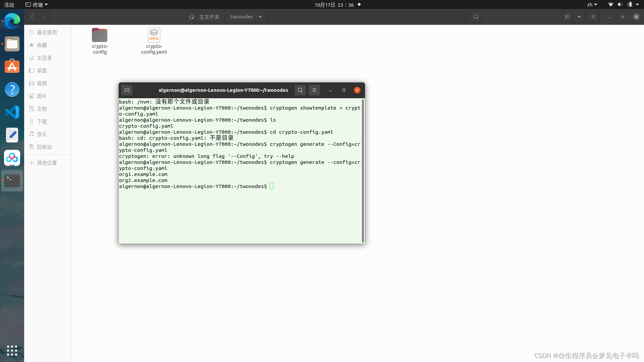Open 其他位置 other locations
Viewport: 644px width, 362px height.
pos(47,163)
